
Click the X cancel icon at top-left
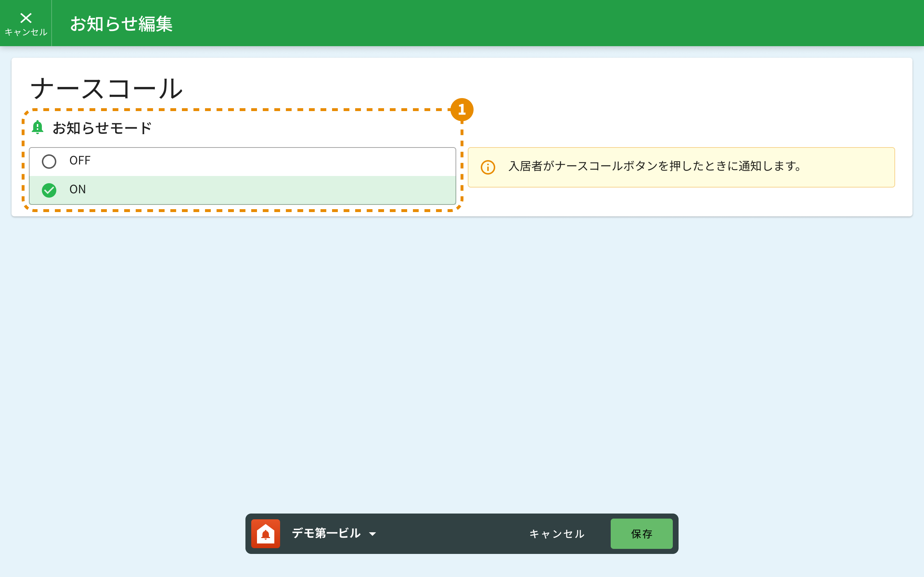[x=26, y=18]
